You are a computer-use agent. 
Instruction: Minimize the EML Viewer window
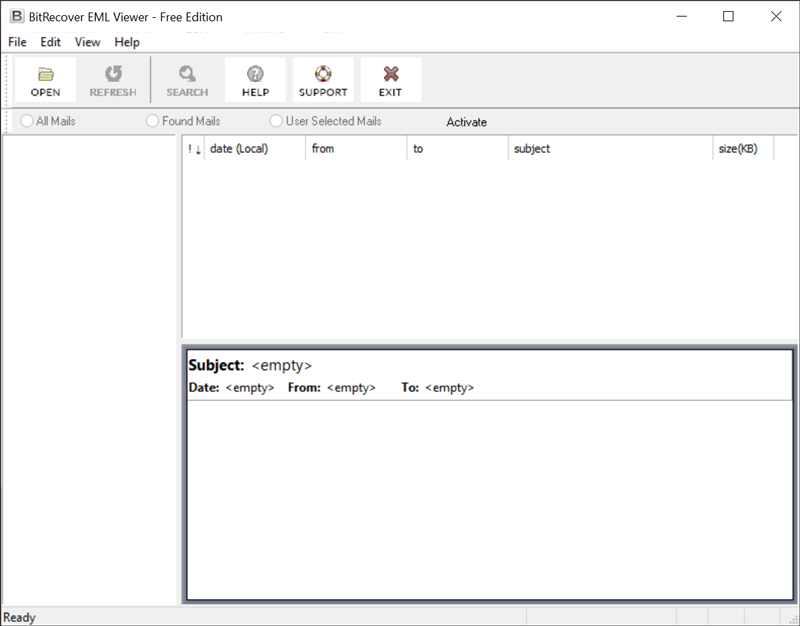click(x=682, y=16)
